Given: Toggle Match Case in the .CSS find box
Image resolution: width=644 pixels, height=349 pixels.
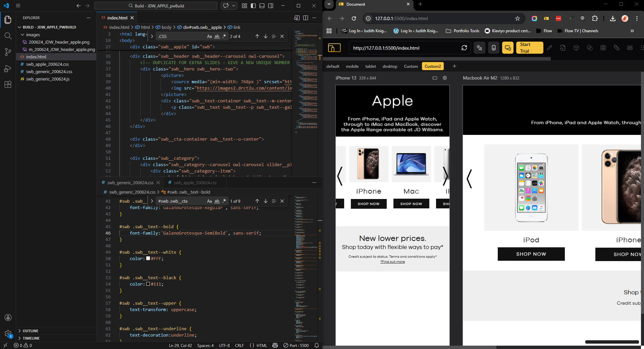Looking at the screenshot, I should 209,36.
